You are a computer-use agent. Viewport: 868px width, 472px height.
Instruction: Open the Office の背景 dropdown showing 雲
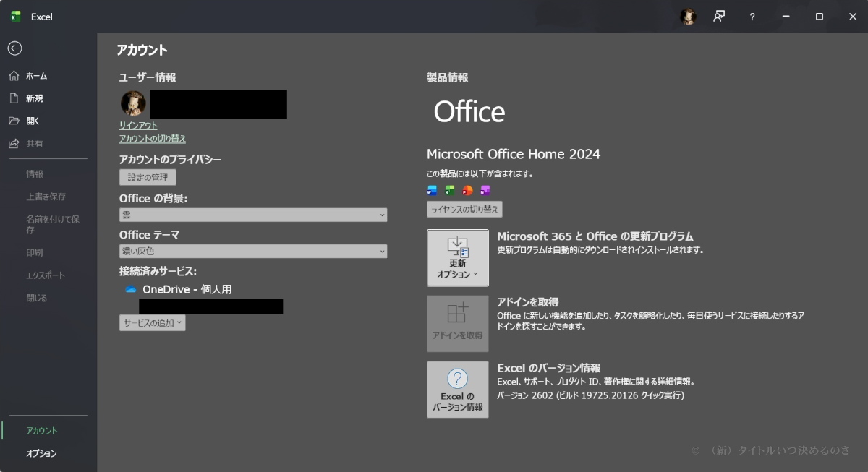coord(253,215)
